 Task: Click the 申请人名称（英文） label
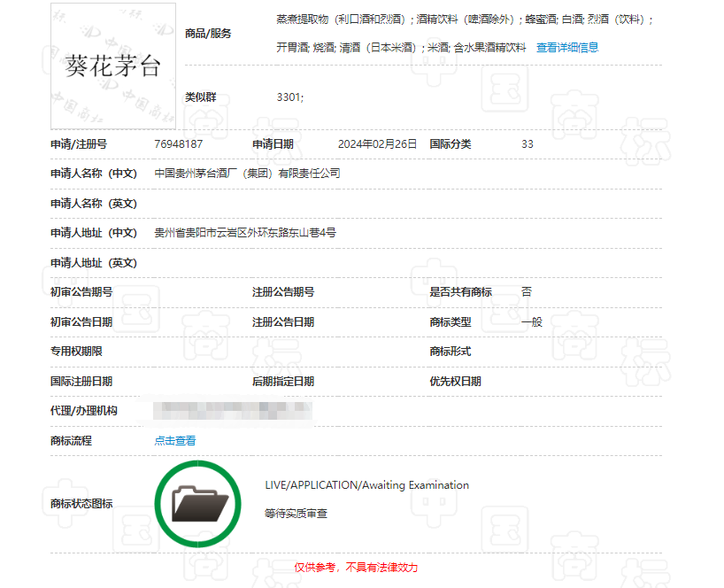[94, 204]
